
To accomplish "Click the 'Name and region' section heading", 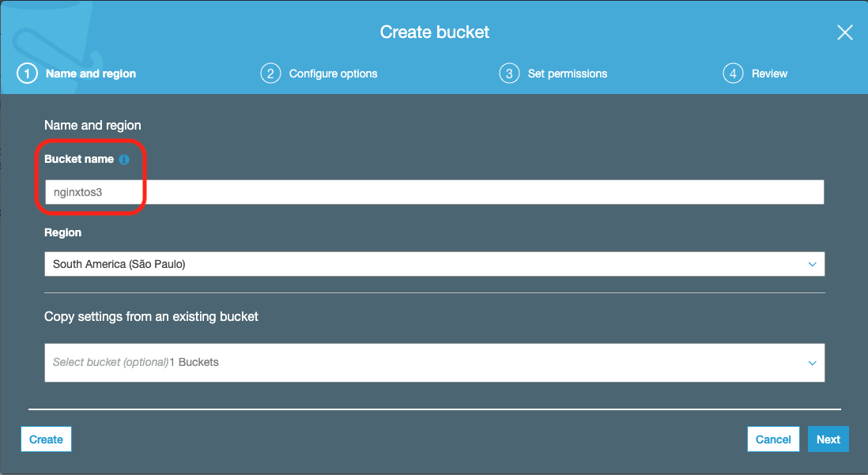I will point(92,126).
